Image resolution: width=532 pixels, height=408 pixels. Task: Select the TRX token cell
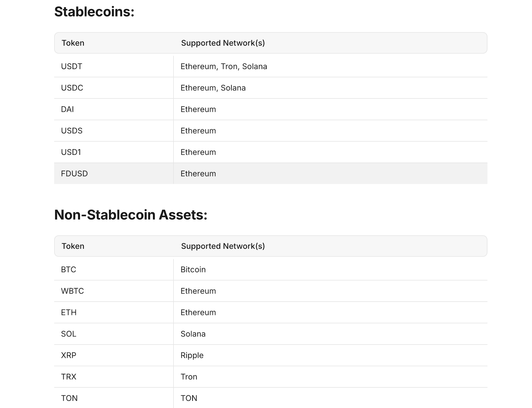[114, 377]
